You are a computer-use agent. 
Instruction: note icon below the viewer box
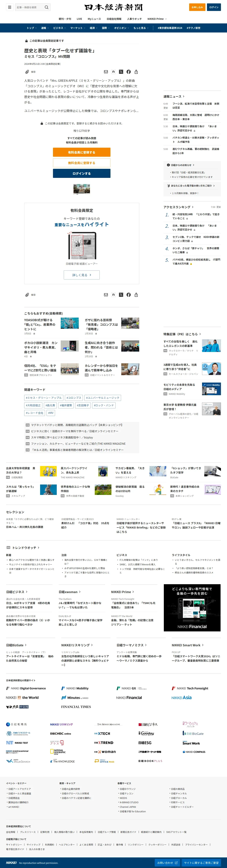point(113,295)
